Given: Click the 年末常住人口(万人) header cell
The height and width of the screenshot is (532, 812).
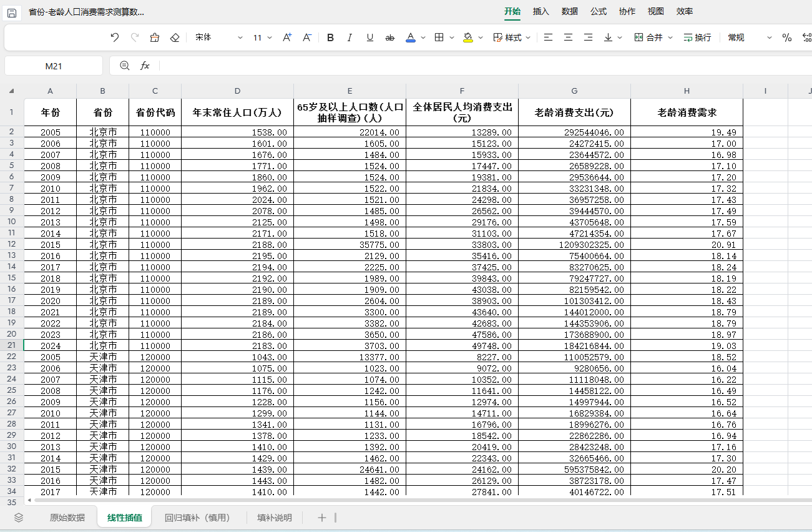Looking at the screenshot, I should click(237, 112).
